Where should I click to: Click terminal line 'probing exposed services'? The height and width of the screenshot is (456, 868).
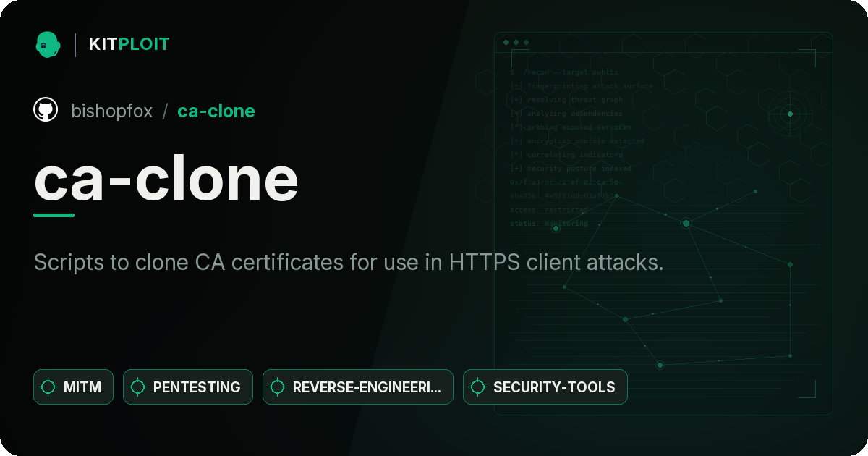(571, 127)
